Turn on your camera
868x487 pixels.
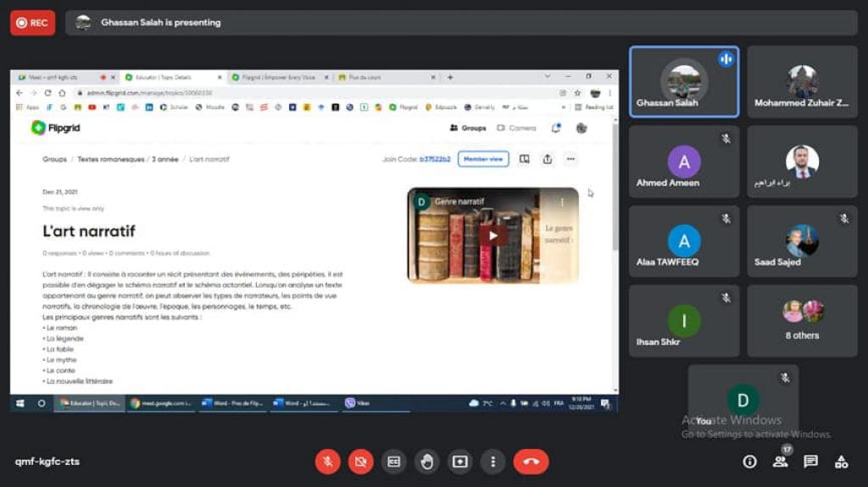[360, 462]
